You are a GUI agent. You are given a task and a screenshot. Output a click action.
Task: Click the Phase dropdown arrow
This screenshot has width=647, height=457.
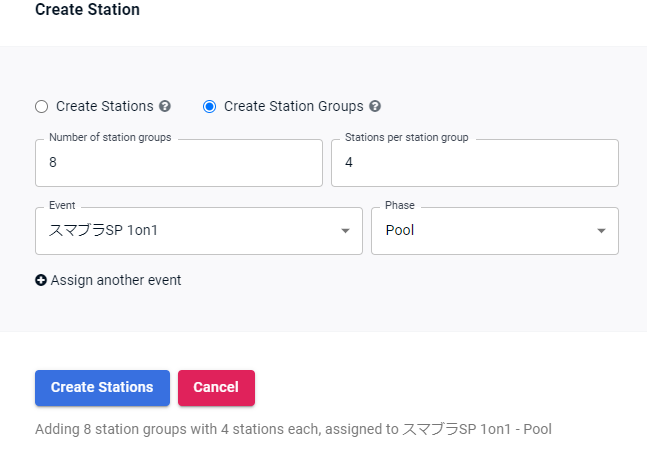click(601, 231)
